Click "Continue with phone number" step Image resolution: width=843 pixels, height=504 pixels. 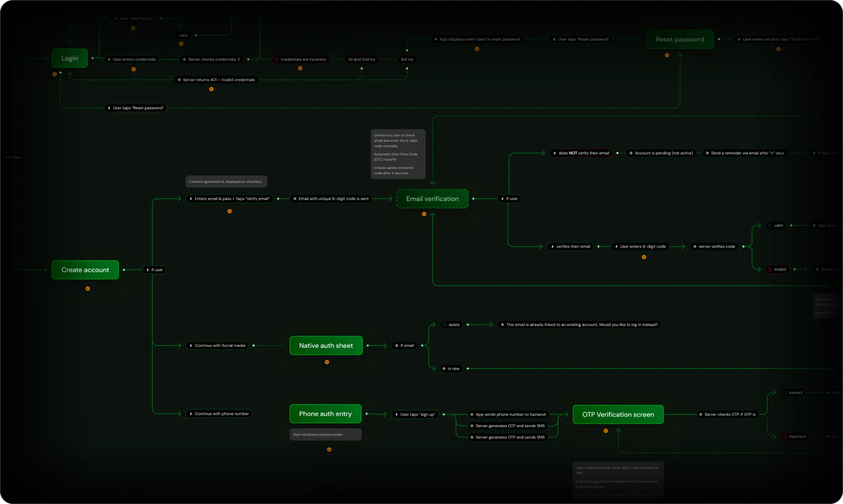point(219,414)
